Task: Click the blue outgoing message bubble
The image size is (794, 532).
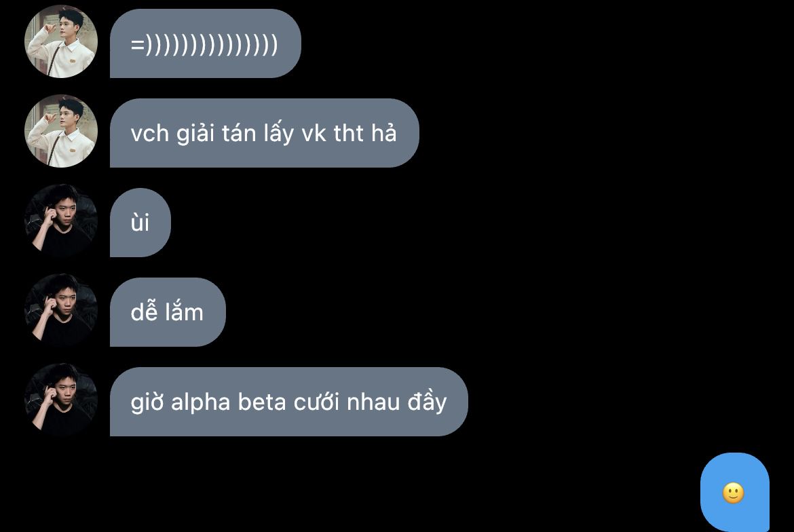Action: pyautogui.click(x=735, y=492)
